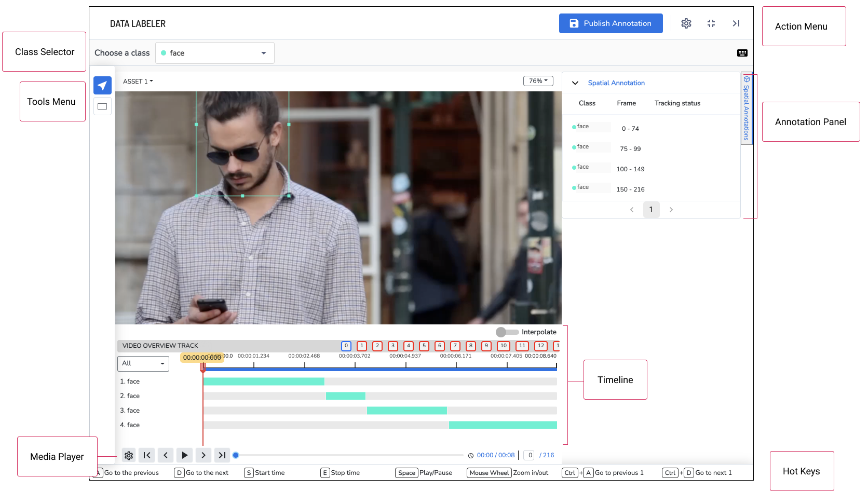This screenshot has height=491, width=868.
Task: Click keyframe marker 4 in overview track
Action: 409,346
